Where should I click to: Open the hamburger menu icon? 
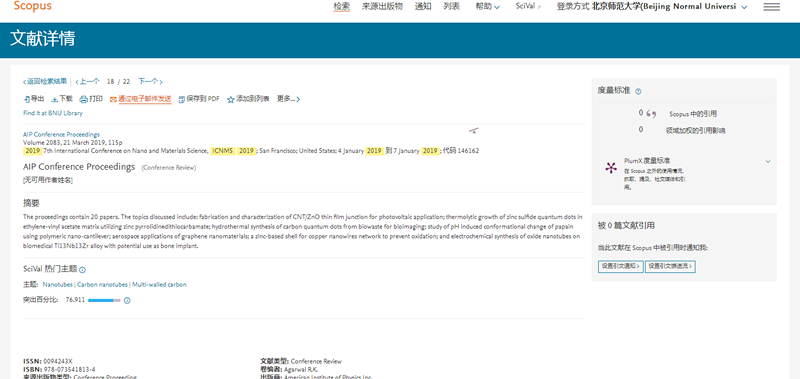coord(771,7)
